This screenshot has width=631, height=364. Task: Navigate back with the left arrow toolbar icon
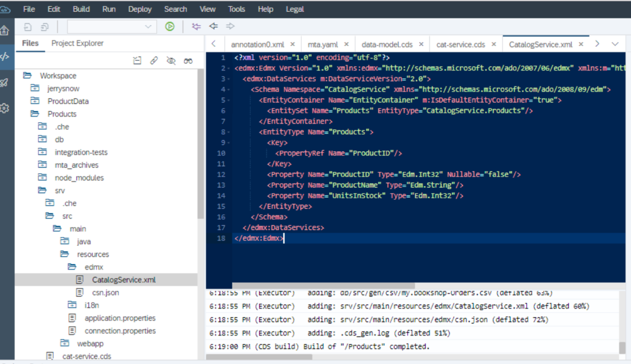214,26
